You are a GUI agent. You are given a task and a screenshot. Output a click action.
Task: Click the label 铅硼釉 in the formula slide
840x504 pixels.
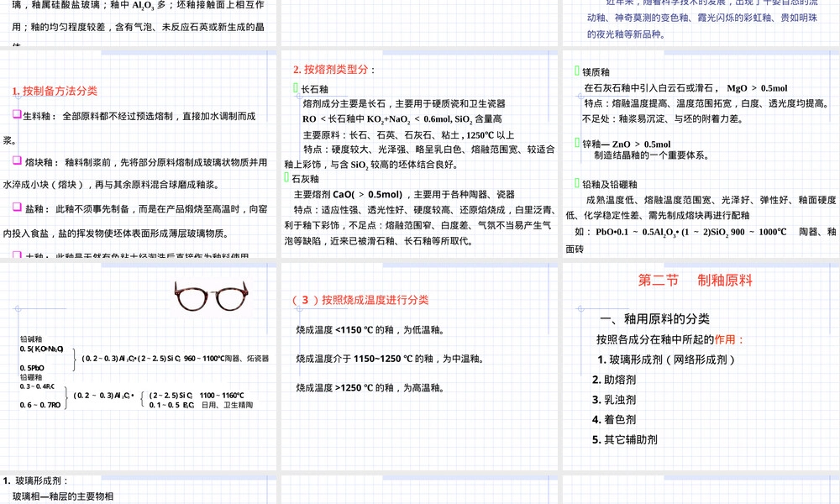31,377
